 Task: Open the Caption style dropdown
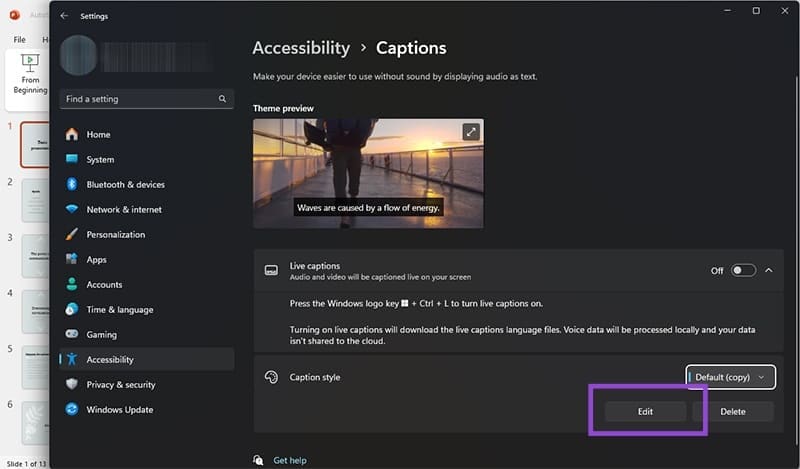pyautogui.click(x=731, y=377)
